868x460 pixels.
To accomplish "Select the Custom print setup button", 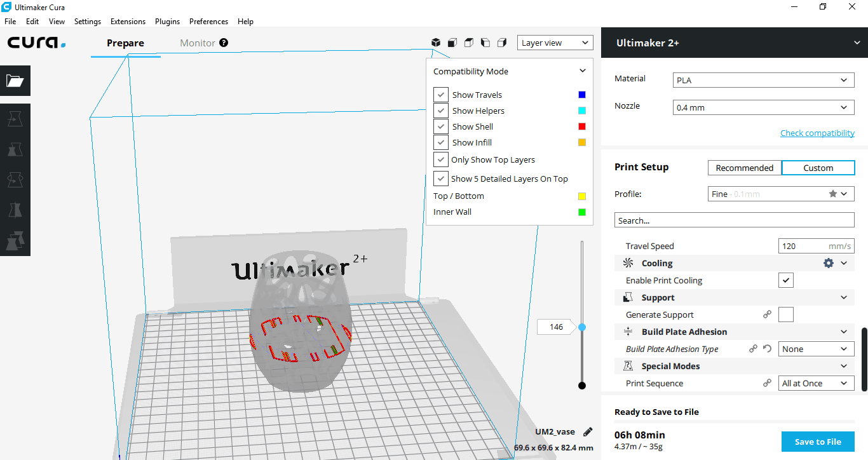I will click(818, 168).
